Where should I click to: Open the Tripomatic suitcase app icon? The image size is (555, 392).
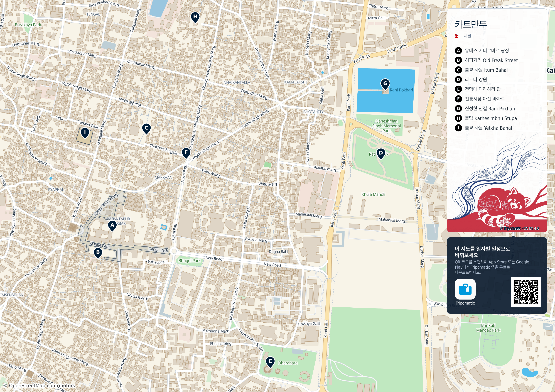[465, 289]
